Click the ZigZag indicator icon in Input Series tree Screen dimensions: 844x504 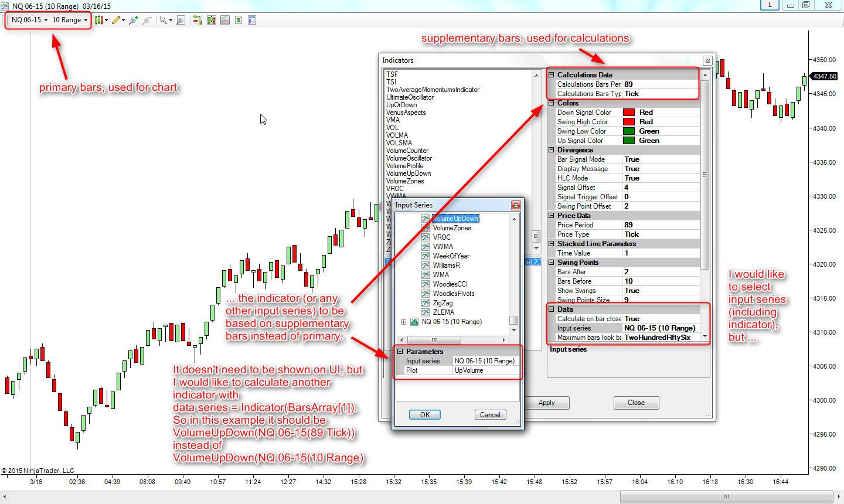(x=426, y=303)
